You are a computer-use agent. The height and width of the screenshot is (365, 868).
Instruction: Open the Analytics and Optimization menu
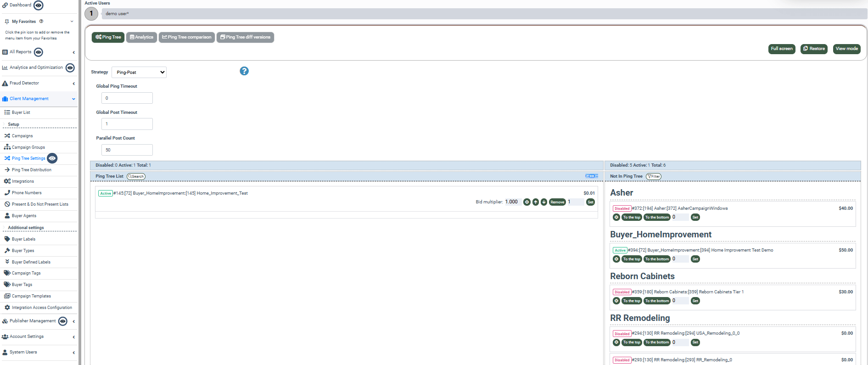[x=36, y=67]
